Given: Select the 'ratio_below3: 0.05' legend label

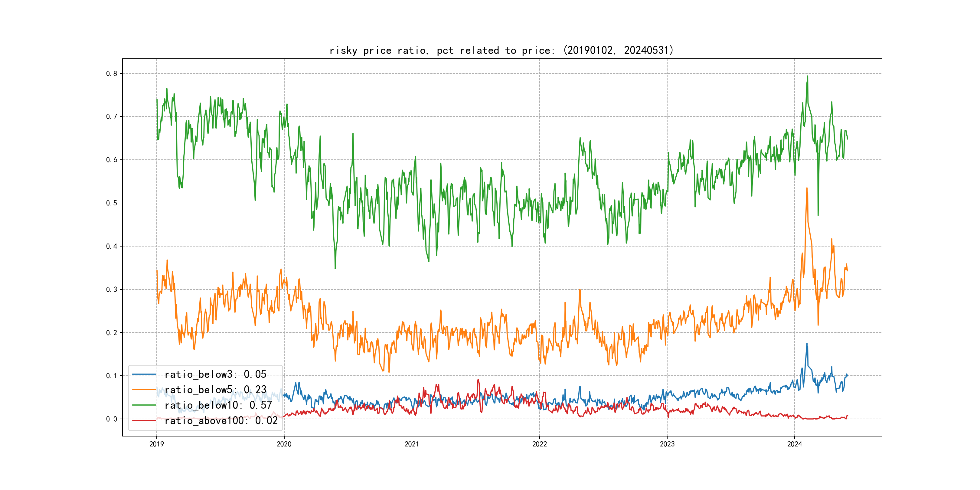Looking at the screenshot, I should pyautogui.click(x=215, y=374).
